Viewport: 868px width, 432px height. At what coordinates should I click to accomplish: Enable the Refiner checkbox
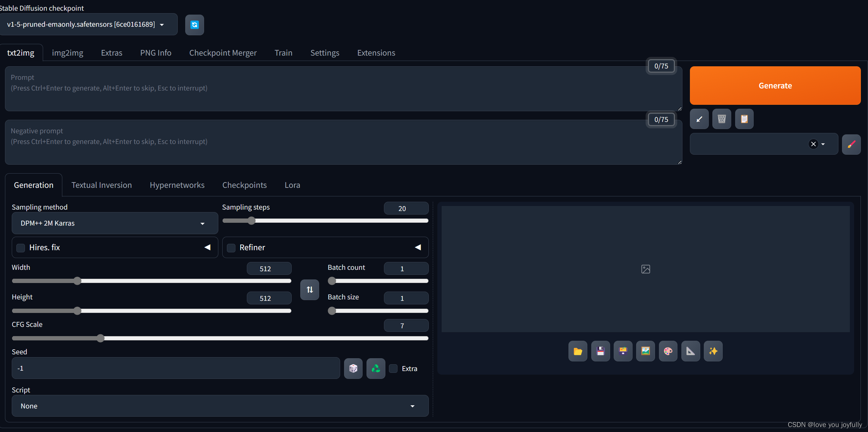(x=231, y=248)
